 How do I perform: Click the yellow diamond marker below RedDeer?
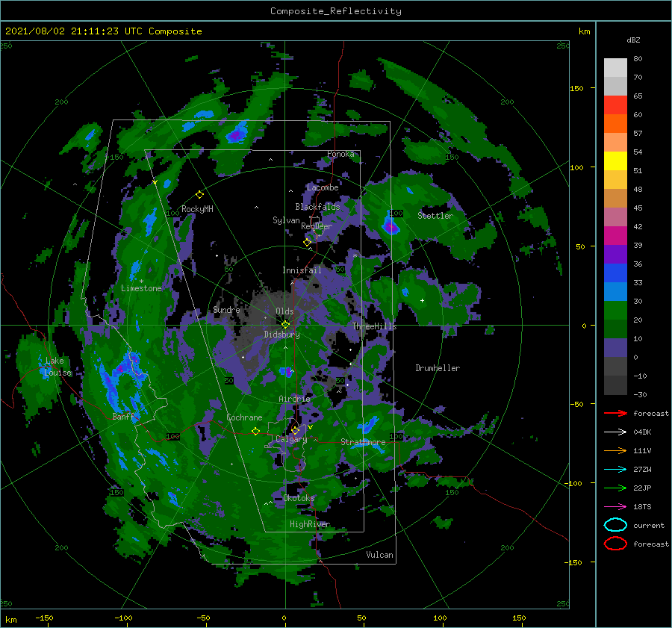(308, 243)
